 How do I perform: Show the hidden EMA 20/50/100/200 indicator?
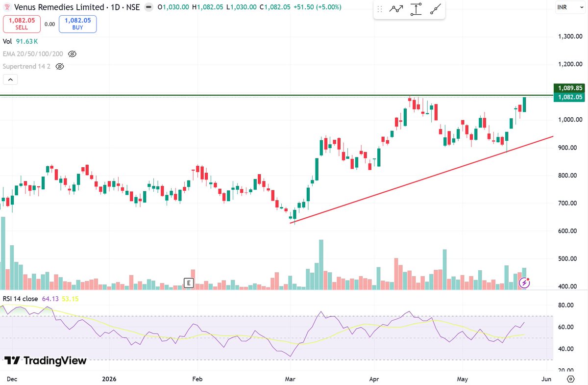(x=73, y=54)
